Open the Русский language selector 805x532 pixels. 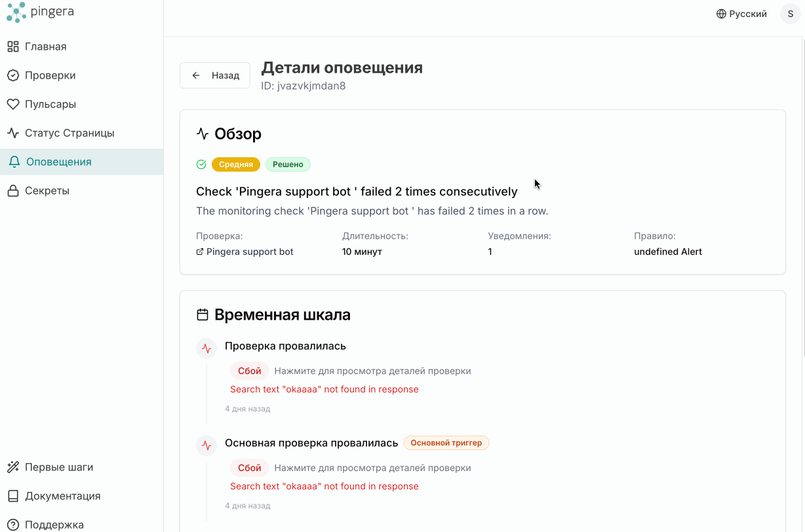click(747, 13)
